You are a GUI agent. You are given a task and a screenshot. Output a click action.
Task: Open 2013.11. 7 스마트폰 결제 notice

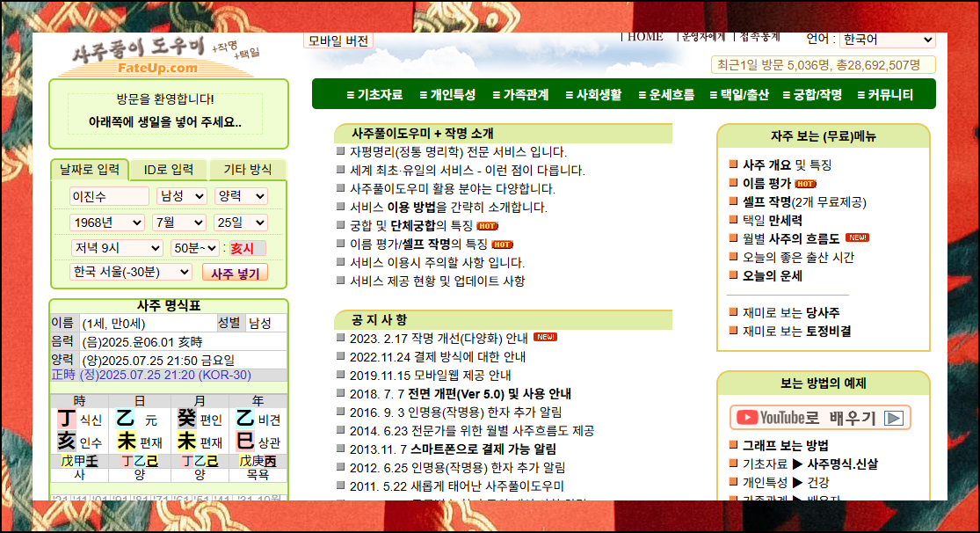point(453,449)
